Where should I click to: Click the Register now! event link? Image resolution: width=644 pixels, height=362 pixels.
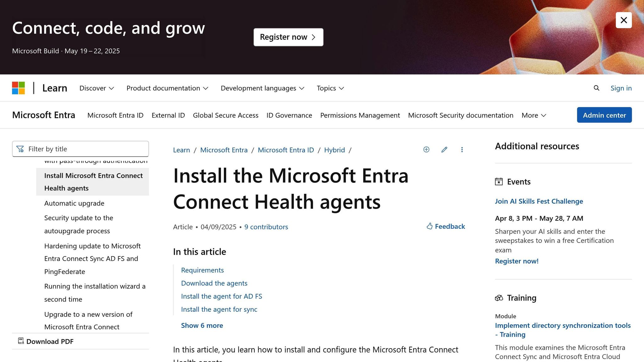pos(517,261)
